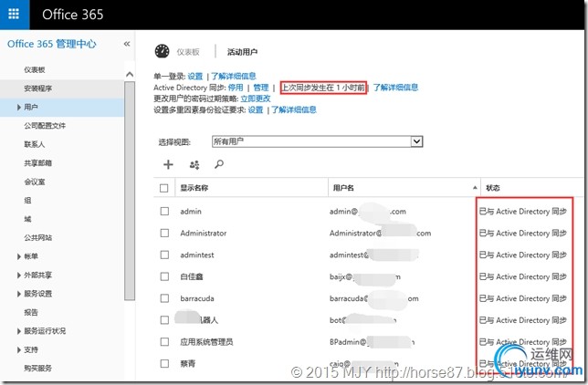This screenshot has width=588, height=385.
Task: Open 会议室 in the sidebar
Action: click(x=35, y=182)
